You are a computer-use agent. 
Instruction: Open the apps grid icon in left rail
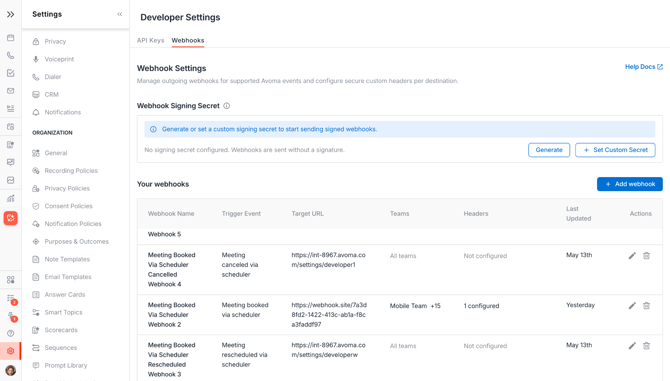pos(11,280)
